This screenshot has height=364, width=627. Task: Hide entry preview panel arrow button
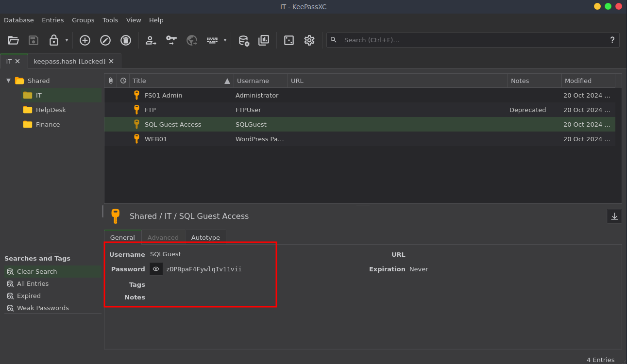614,216
